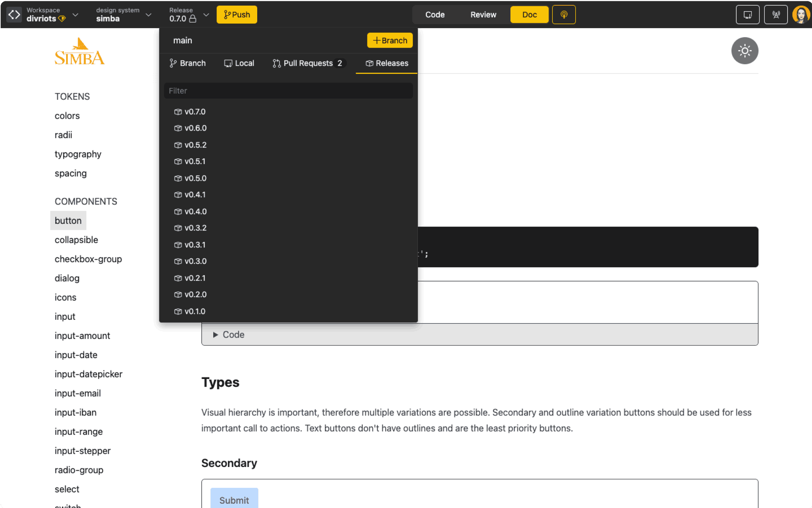
Task: Select the Branch icon in dropdown
Action: 173,63
